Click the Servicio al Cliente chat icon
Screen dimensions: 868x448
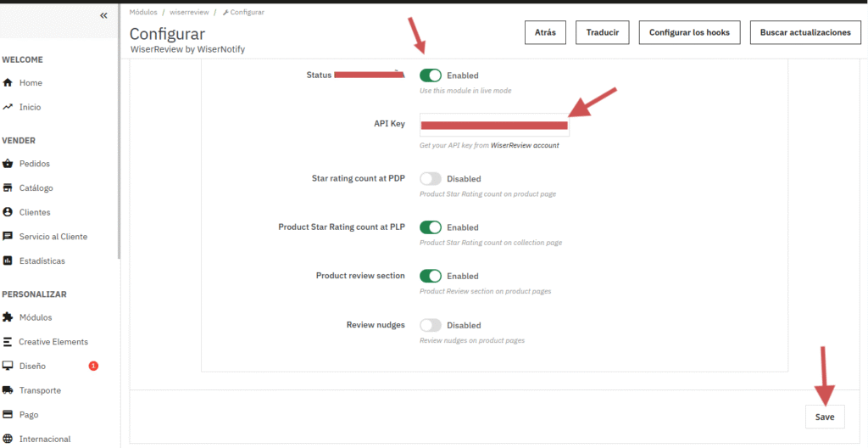click(x=8, y=237)
